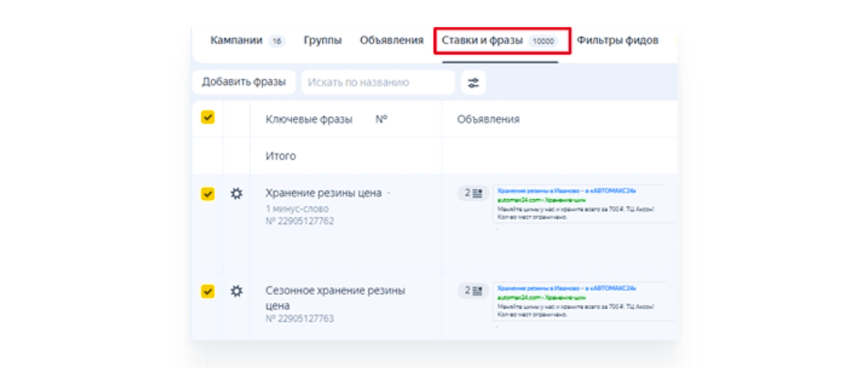This screenshot has width=868, height=368.
Task: Switch to the "Кампании" tab
Action: 238,40
